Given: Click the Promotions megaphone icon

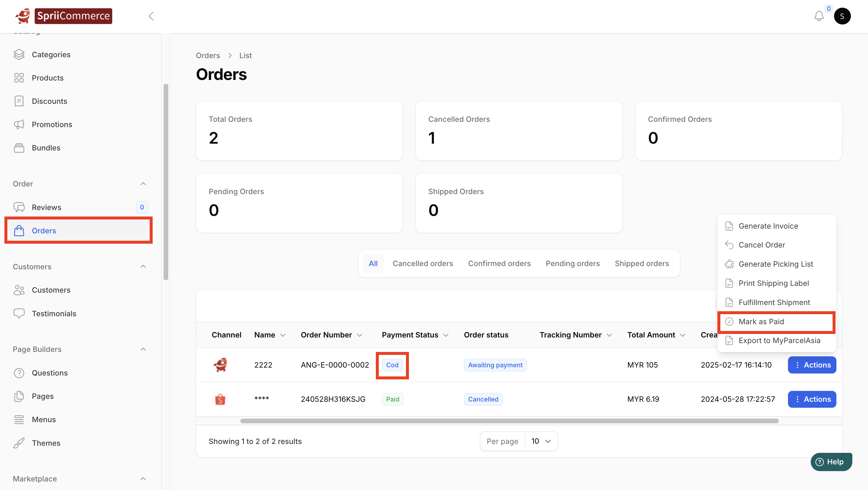Looking at the screenshot, I should pyautogui.click(x=19, y=124).
